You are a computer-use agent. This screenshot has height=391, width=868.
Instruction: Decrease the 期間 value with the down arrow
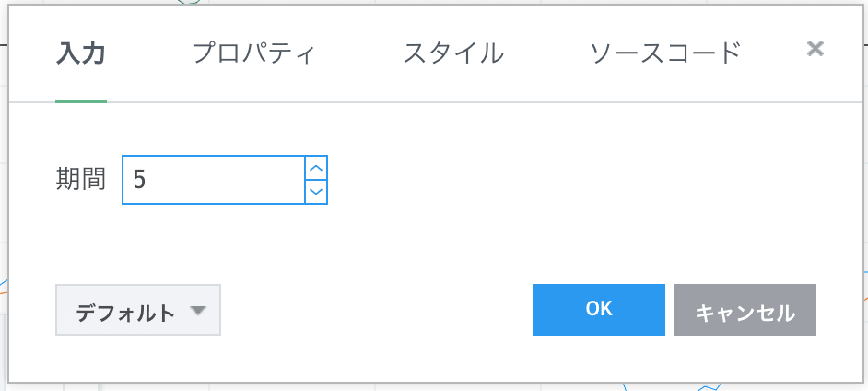[316, 191]
